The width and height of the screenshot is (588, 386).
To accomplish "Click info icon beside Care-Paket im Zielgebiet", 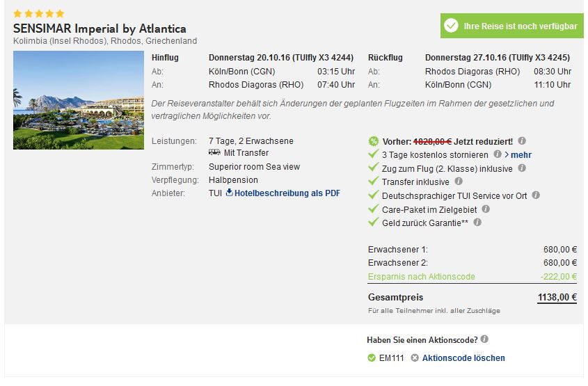I will (x=486, y=209).
